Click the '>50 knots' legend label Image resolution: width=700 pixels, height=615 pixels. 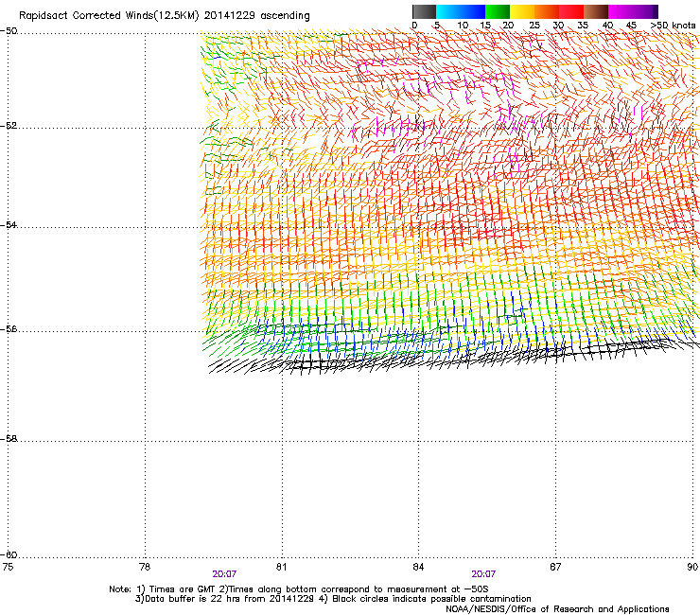coord(673,26)
